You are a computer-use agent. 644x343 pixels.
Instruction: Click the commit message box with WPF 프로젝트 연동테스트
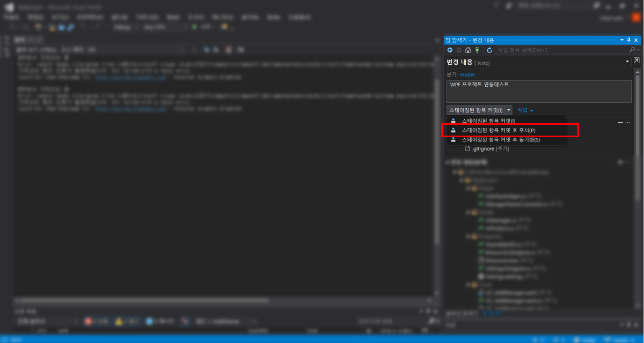[x=539, y=91]
